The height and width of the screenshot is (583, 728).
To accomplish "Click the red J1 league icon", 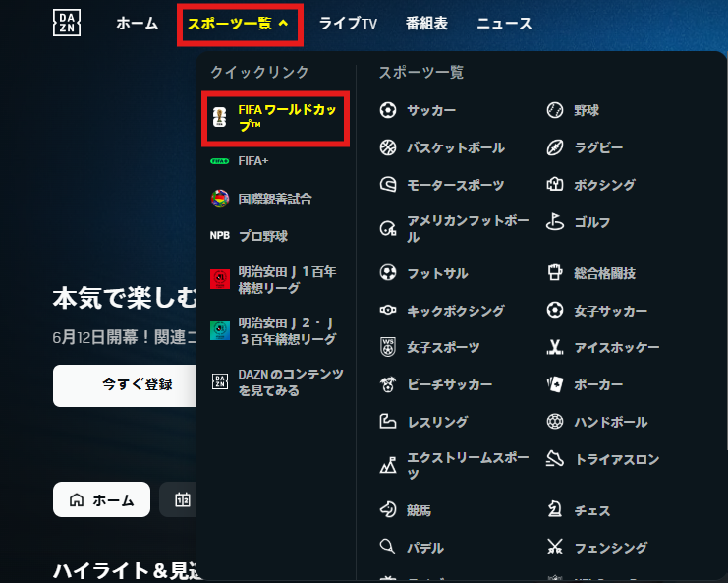I will point(220,279).
